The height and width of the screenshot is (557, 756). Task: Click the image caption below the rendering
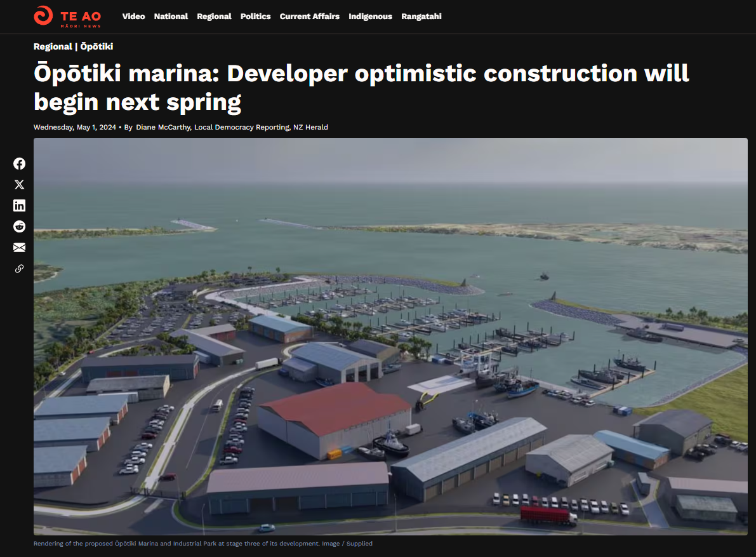pos(202,544)
